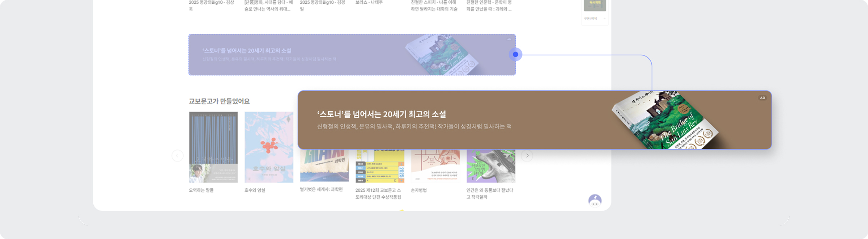Image resolution: width=868 pixels, height=239 pixels.
Task: Open the '오역하는 말들' book cover
Action: pos(213,147)
